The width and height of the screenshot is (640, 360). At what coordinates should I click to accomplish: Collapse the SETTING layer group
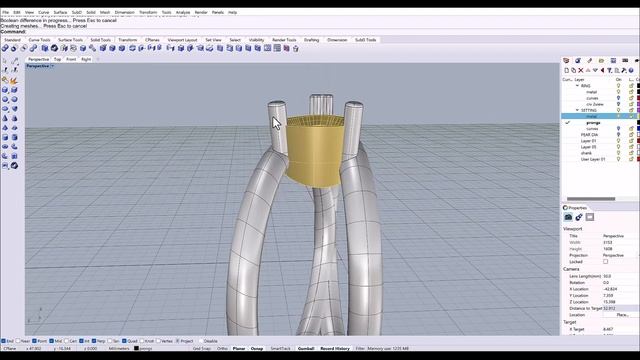[577, 110]
